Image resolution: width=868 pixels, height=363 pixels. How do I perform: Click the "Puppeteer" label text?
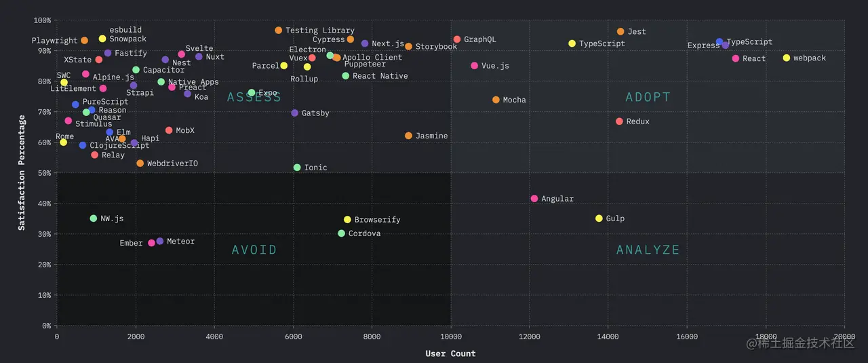pyautogui.click(x=365, y=64)
